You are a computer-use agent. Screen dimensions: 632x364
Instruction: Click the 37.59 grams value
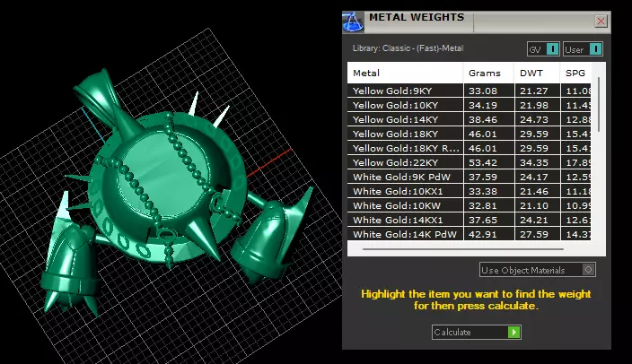(x=483, y=178)
